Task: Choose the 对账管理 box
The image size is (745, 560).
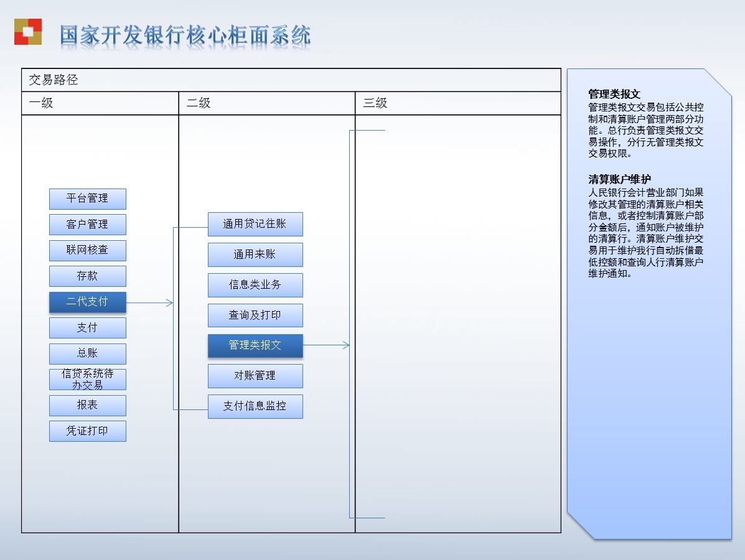Action: pyautogui.click(x=255, y=376)
